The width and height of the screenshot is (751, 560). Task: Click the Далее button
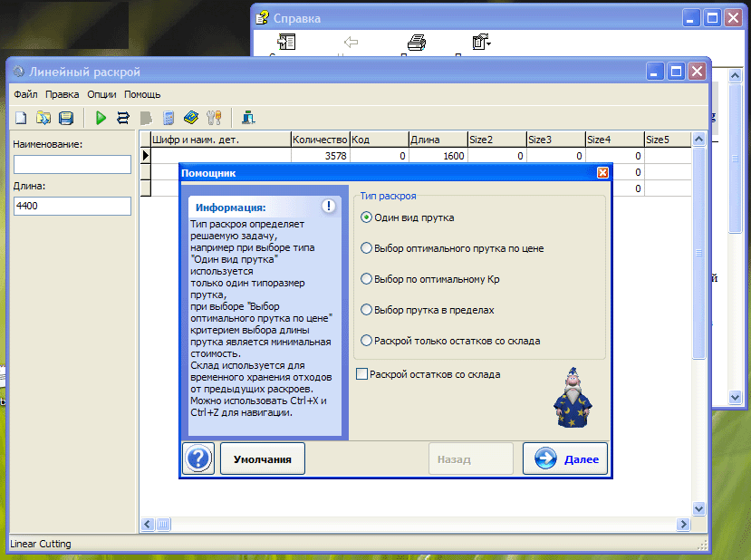coord(565,459)
